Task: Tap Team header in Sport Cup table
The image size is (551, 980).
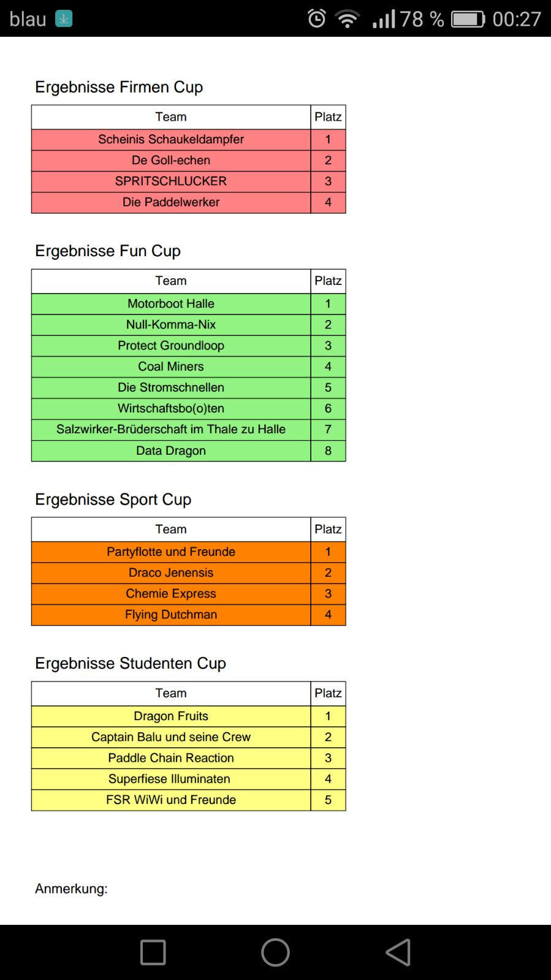Action: 171,530
